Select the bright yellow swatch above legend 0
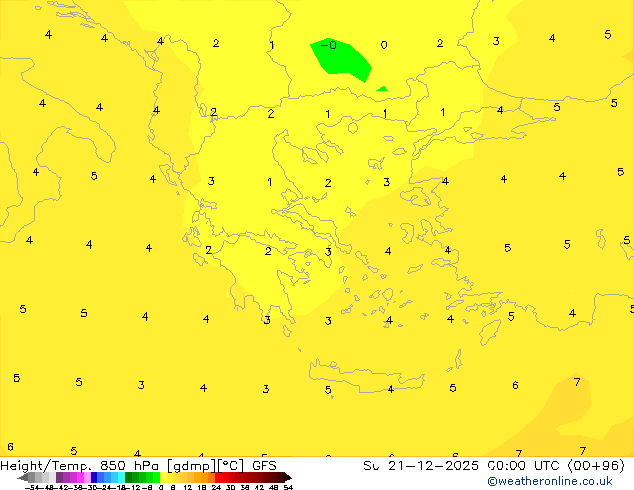Screen dimensions: 634x490 tap(163, 477)
